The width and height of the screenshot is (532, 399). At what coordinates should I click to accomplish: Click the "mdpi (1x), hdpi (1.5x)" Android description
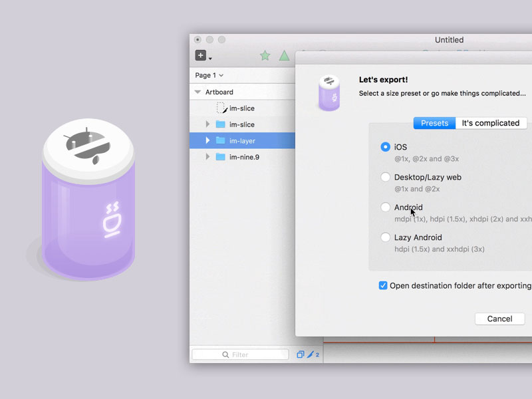pyautogui.click(x=463, y=219)
